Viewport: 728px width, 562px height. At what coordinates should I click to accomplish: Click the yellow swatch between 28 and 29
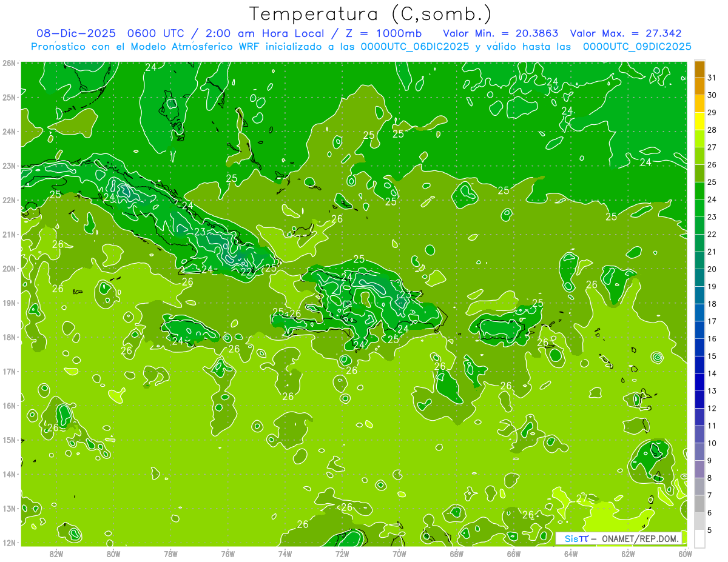click(699, 121)
